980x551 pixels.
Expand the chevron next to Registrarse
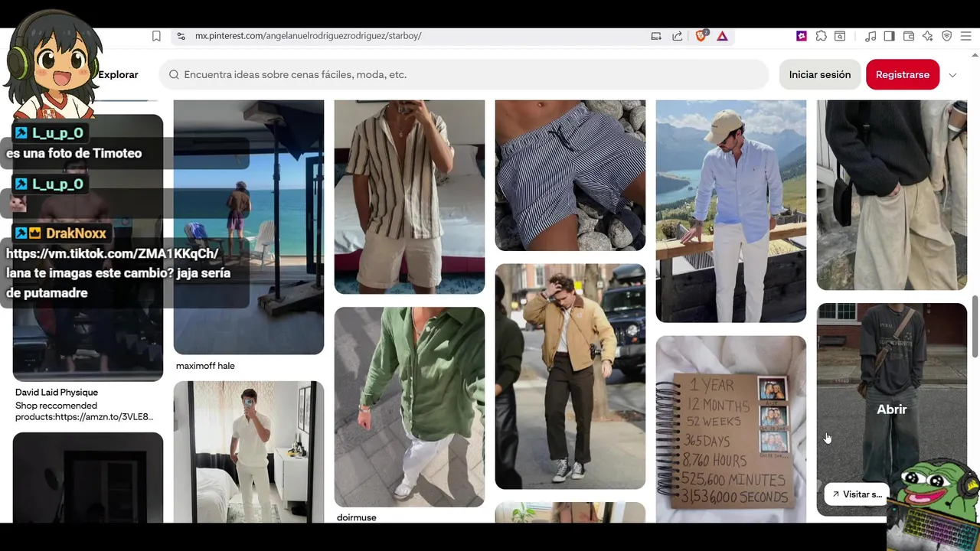[952, 75]
